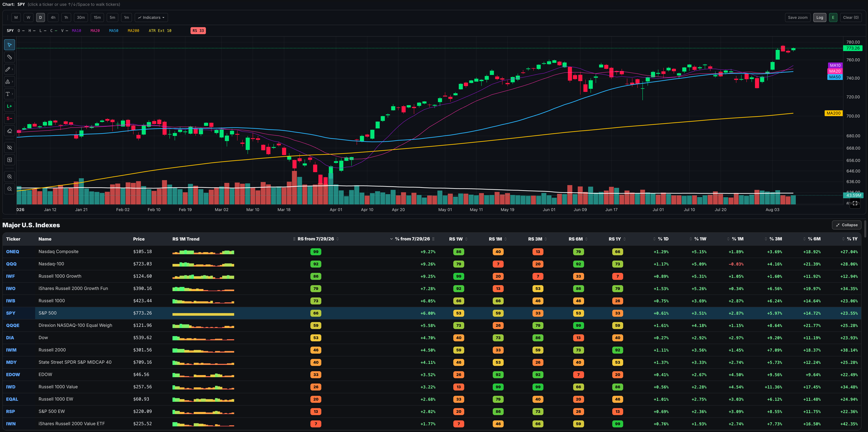Switch to monthly M timeframe

coord(16,18)
